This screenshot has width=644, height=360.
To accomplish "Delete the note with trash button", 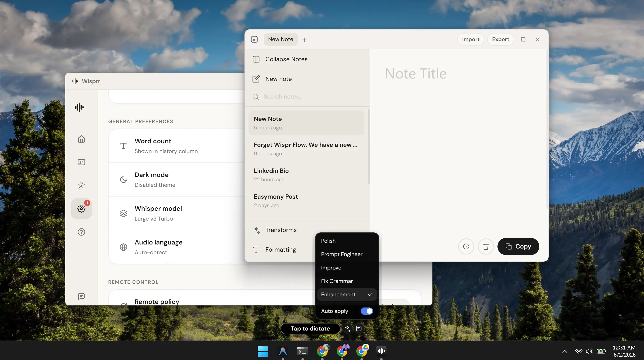I will tap(485, 246).
